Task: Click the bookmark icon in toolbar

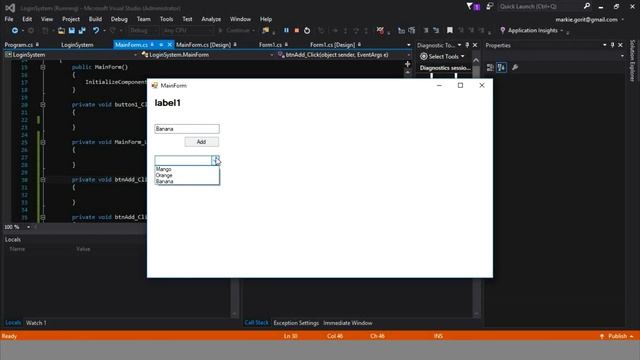Action: pyautogui.click(x=449, y=30)
